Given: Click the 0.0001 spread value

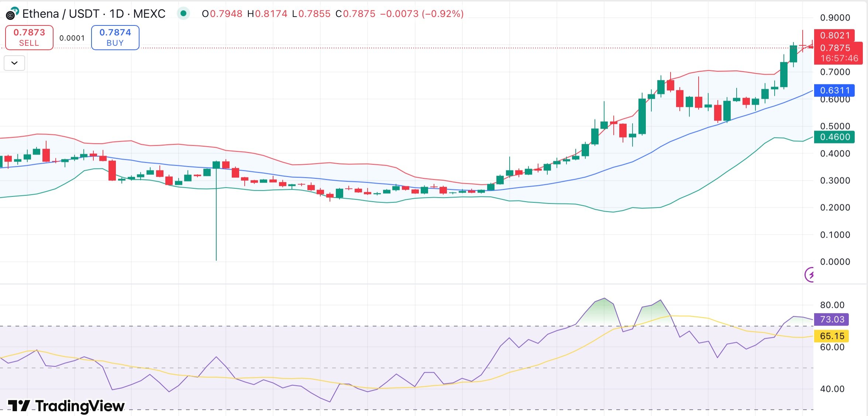Looking at the screenshot, I should point(72,37).
